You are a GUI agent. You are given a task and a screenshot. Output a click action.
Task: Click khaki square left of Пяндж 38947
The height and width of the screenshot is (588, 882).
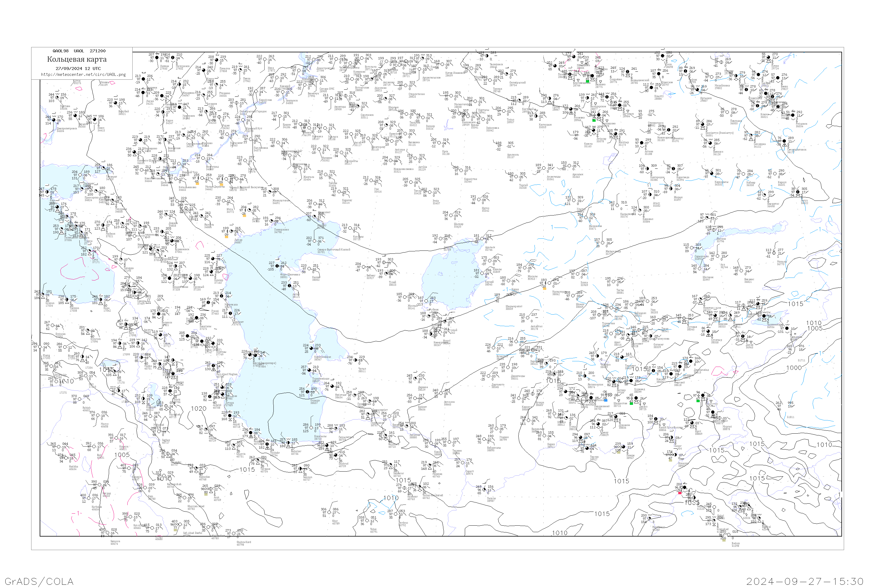[619, 452]
